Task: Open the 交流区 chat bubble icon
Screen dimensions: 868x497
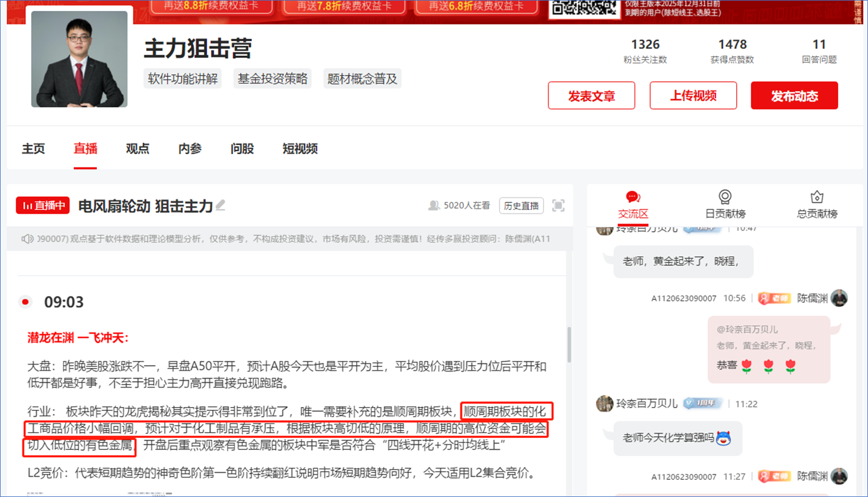Action: (633, 197)
